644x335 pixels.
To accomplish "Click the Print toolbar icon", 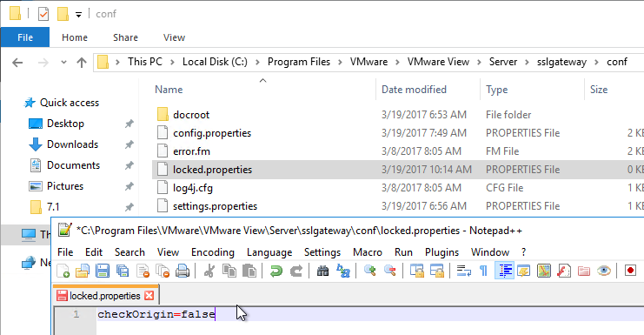I will click(x=183, y=271).
